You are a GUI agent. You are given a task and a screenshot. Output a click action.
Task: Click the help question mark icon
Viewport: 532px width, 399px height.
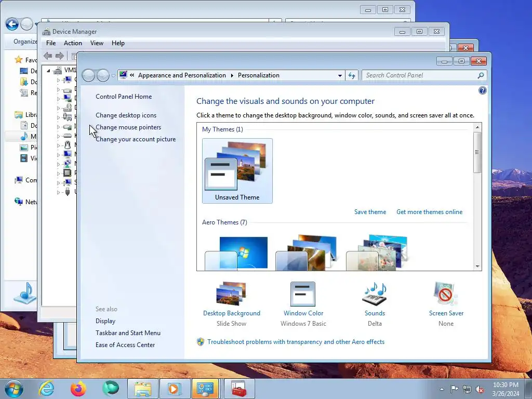[x=482, y=90]
